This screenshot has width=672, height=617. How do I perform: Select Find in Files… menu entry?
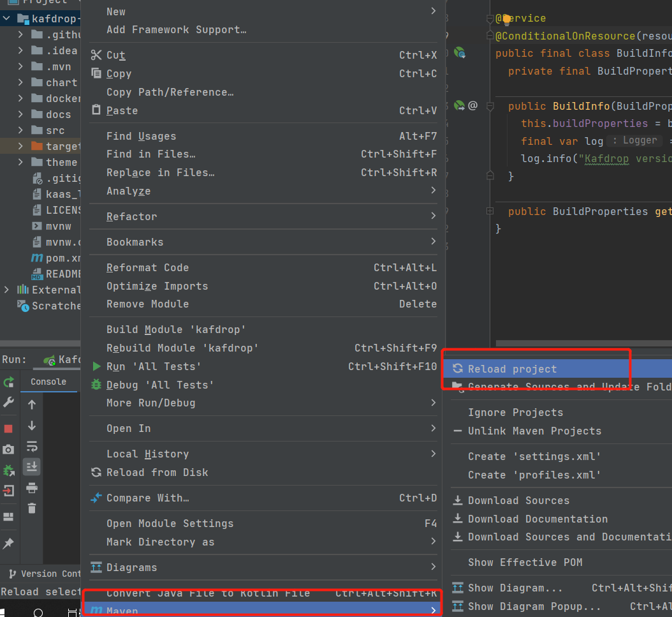263,154
